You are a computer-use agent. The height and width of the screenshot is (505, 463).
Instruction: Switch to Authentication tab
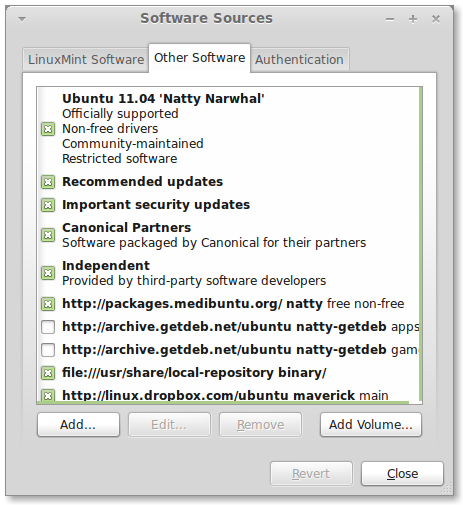[x=299, y=60]
